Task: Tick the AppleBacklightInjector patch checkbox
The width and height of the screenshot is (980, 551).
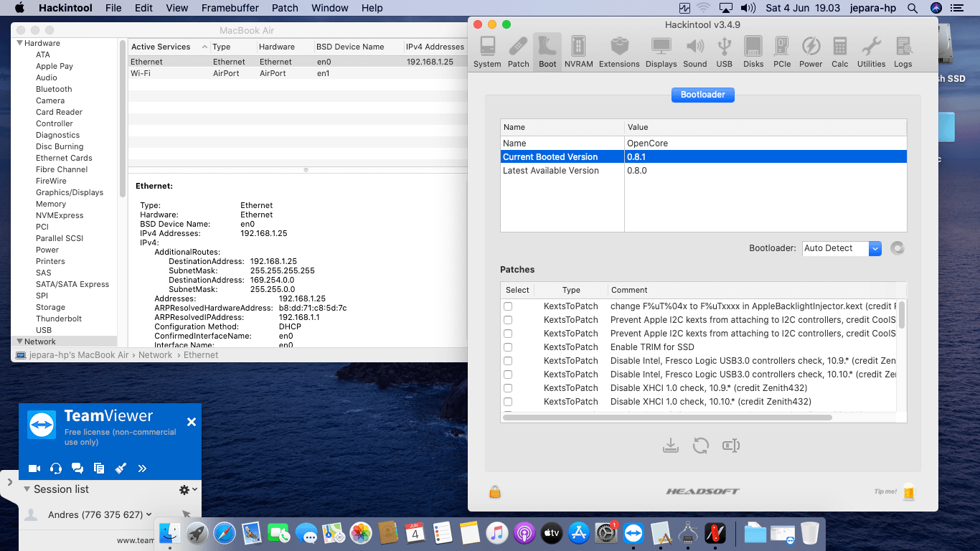Action: (x=508, y=306)
